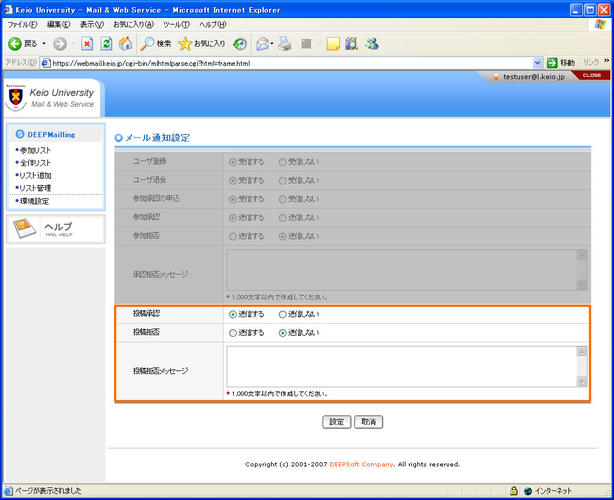
Task: Expand the 戻る back button dropdown arrow
Action: (44, 44)
